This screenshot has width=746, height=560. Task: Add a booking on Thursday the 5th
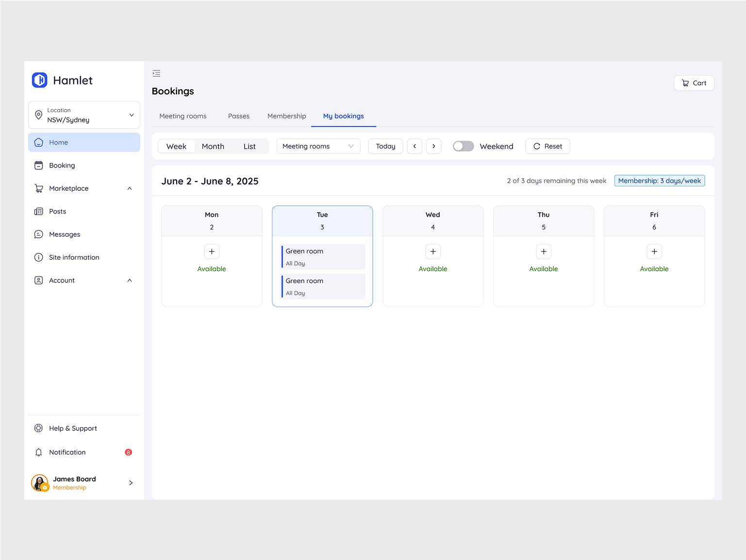543,251
